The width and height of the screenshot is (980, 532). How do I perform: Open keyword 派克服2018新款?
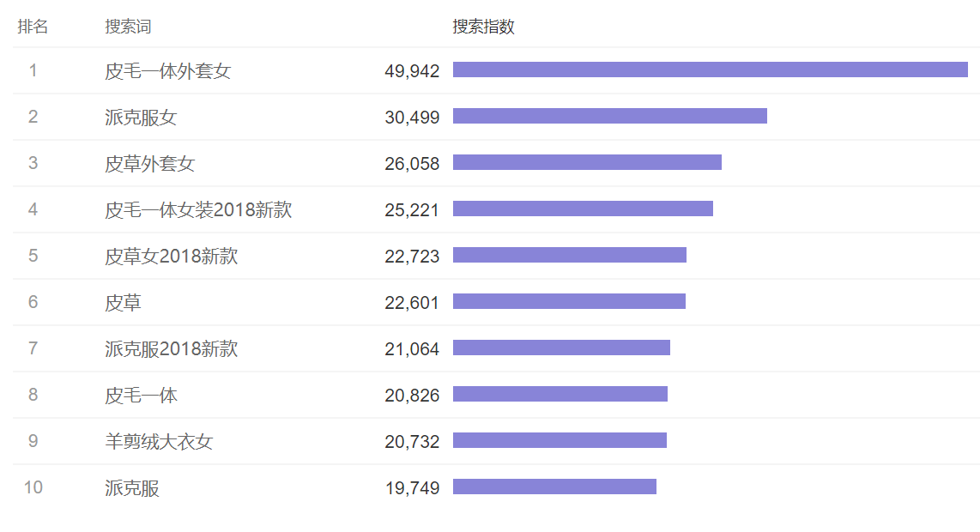coord(172,349)
